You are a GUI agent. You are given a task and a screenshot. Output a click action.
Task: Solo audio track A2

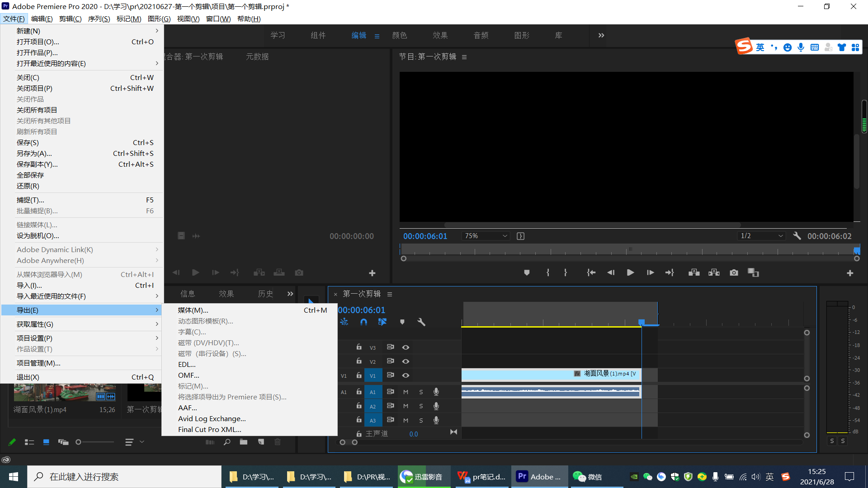421,406
